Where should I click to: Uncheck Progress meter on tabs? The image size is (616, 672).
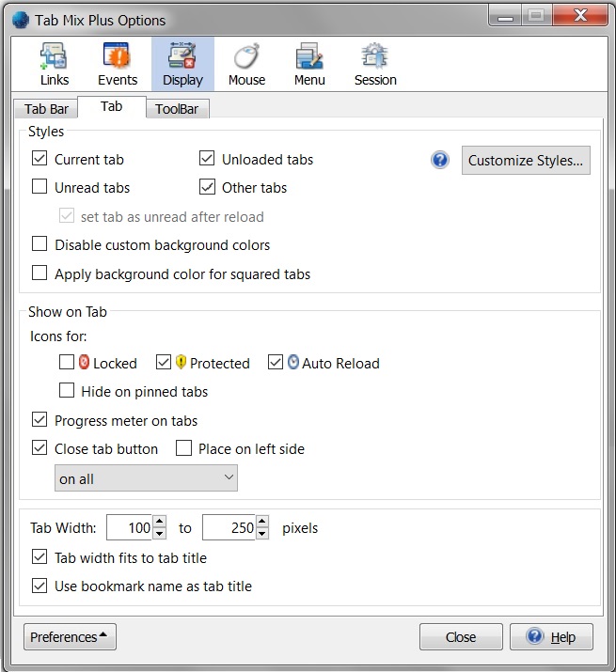[x=39, y=419]
